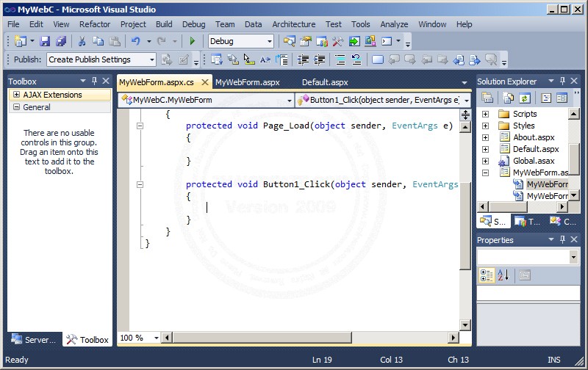Image resolution: width=588 pixels, height=370 pixels.
Task: Collapse the Button1_Click method outline
Action: click(x=140, y=184)
